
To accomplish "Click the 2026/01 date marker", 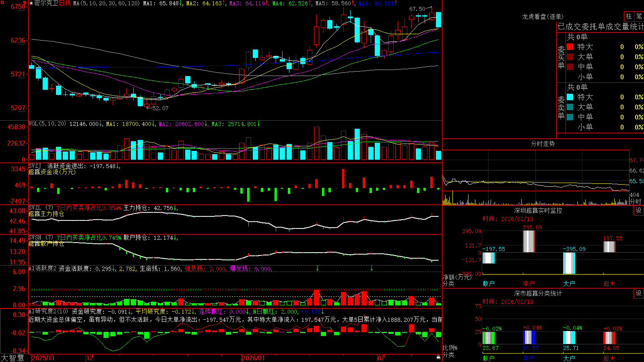I will click(254, 358).
